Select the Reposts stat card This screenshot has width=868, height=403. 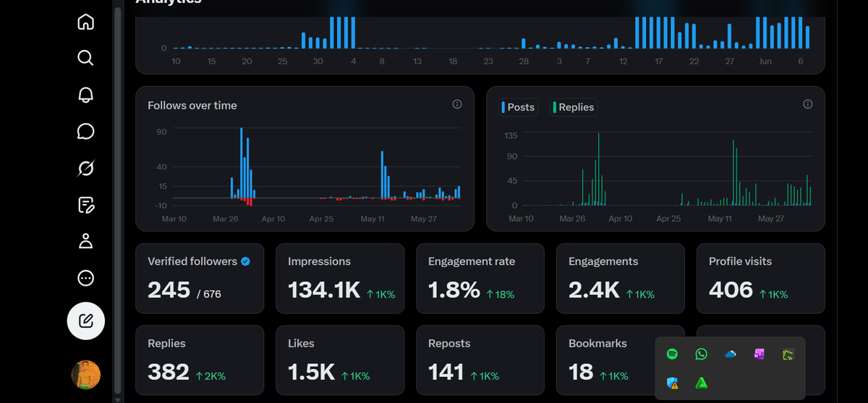(x=480, y=360)
